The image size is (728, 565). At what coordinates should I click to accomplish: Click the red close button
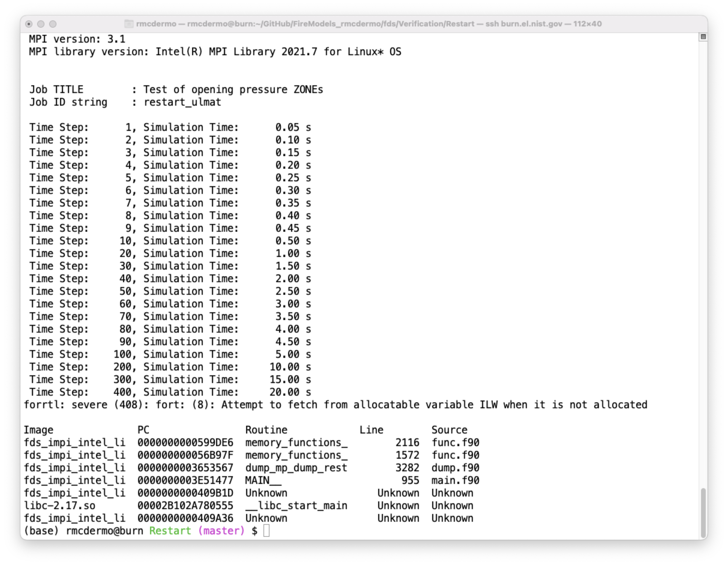[30, 24]
